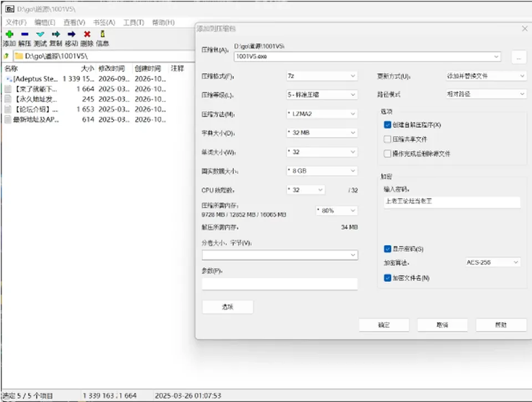This screenshot has width=532, height=402.
Task: Sort the file list by the 修改时间 column header
Action: click(x=111, y=69)
